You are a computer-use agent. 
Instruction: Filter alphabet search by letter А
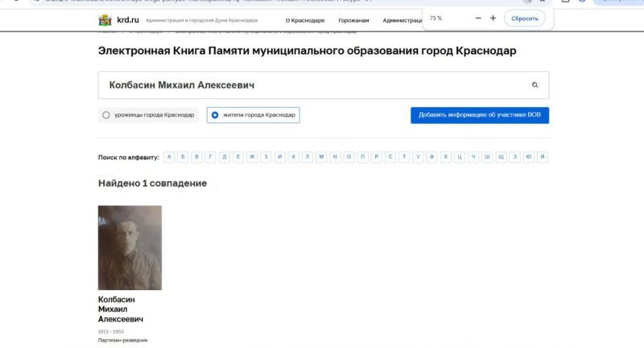(169, 157)
